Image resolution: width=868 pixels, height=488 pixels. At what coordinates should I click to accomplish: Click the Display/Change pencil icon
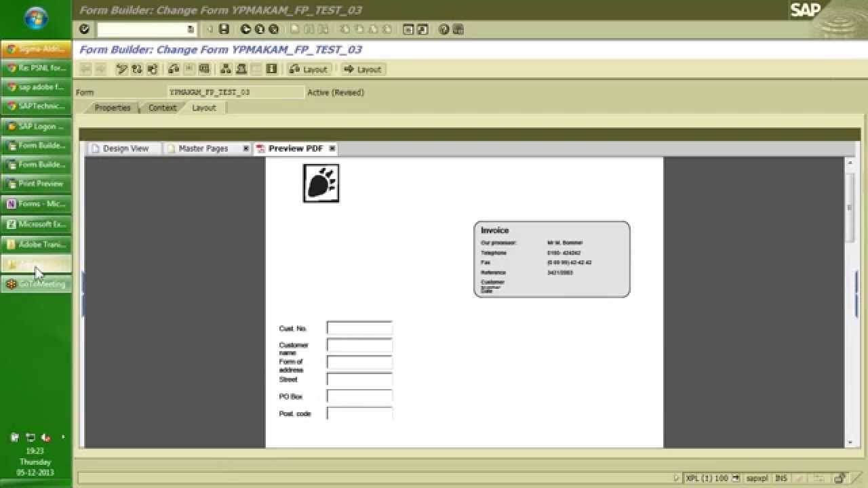tap(121, 69)
